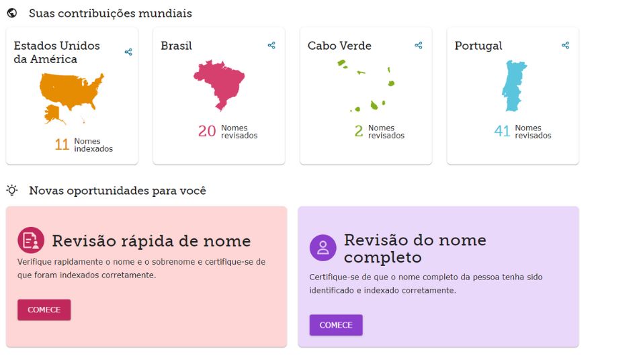Click the 41 Nomes revisados count
The width and height of the screenshot is (637, 364).
523,131
